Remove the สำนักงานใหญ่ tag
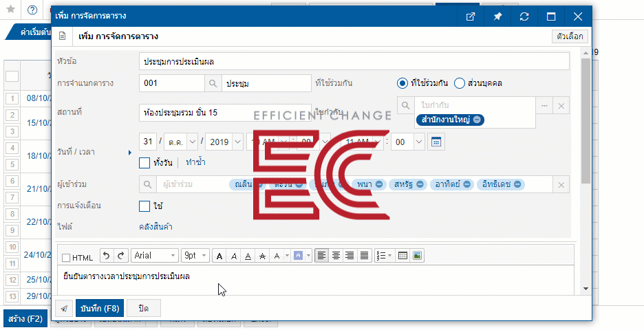The height and width of the screenshot is (330, 644). pyautogui.click(x=477, y=120)
